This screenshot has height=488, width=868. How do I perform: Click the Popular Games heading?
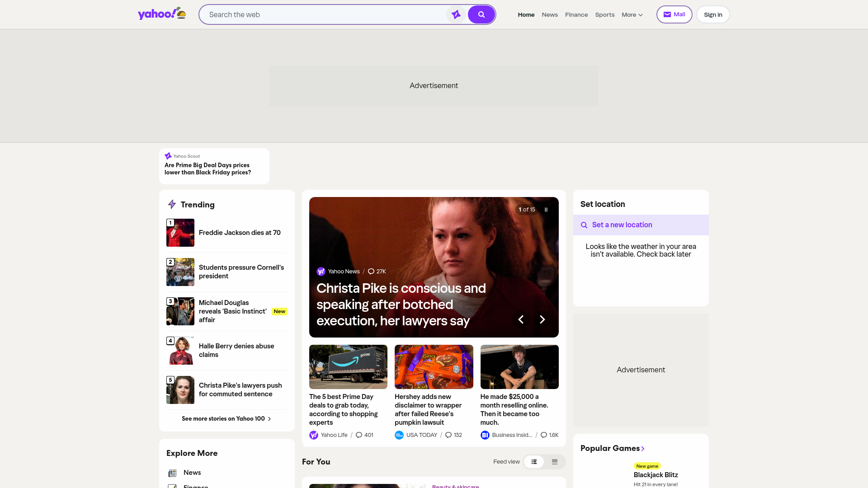tap(610, 448)
